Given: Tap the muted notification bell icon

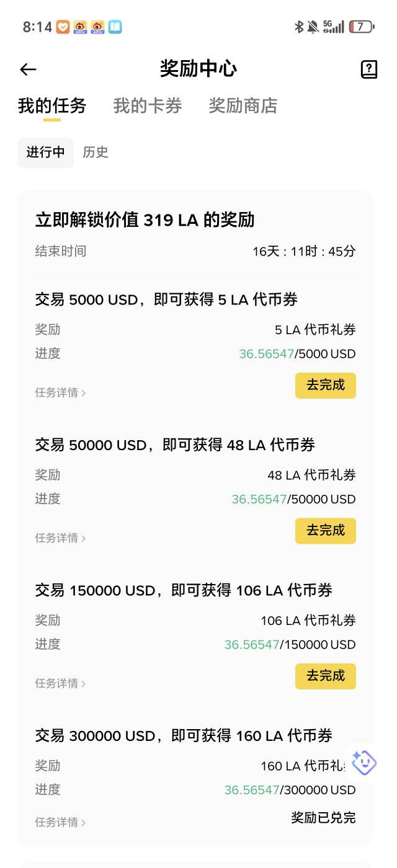Looking at the screenshot, I should pyautogui.click(x=313, y=27).
